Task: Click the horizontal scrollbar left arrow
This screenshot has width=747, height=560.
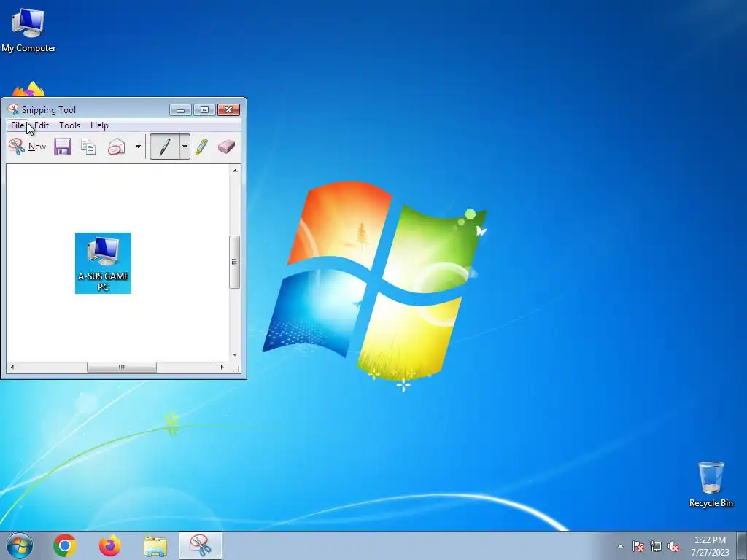Action: tap(12, 367)
